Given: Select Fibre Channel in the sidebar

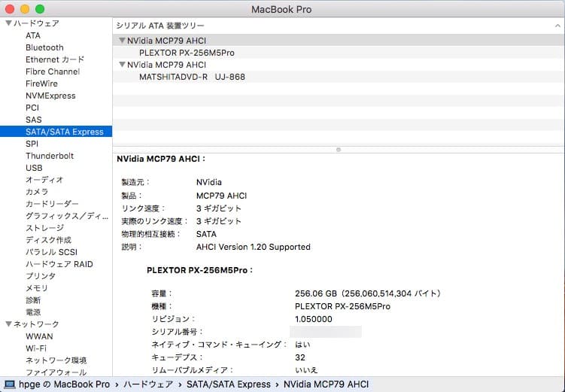Looking at the screenshot, I should click(x=53, y=71).
